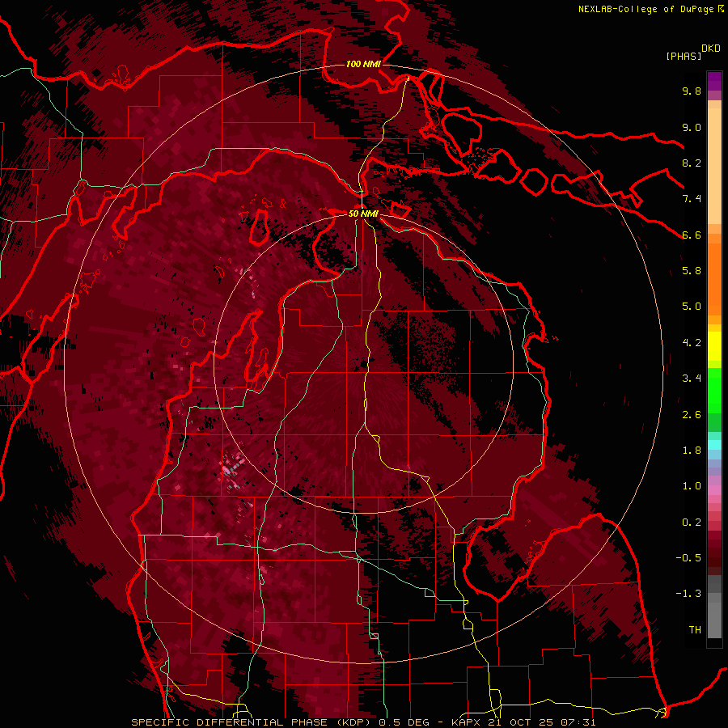Click the [PHAS] units label
The image size is (728, 728).
pyautogui.click(x=684, y=57)
